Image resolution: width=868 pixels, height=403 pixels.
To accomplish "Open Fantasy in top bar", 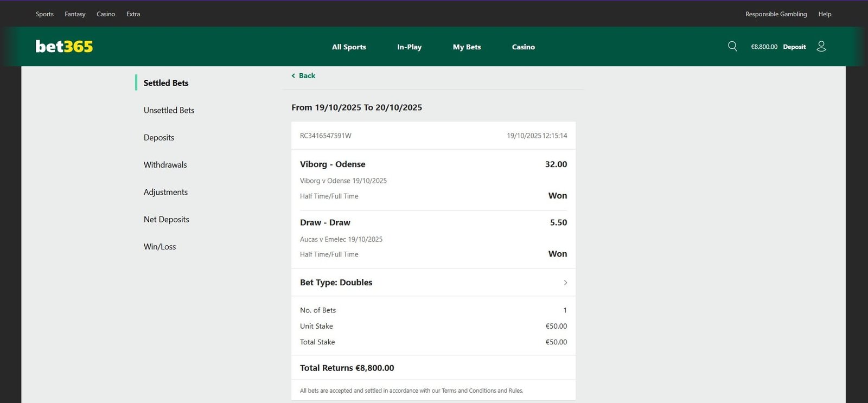I will pyautogui.click(x=75, y=14).
